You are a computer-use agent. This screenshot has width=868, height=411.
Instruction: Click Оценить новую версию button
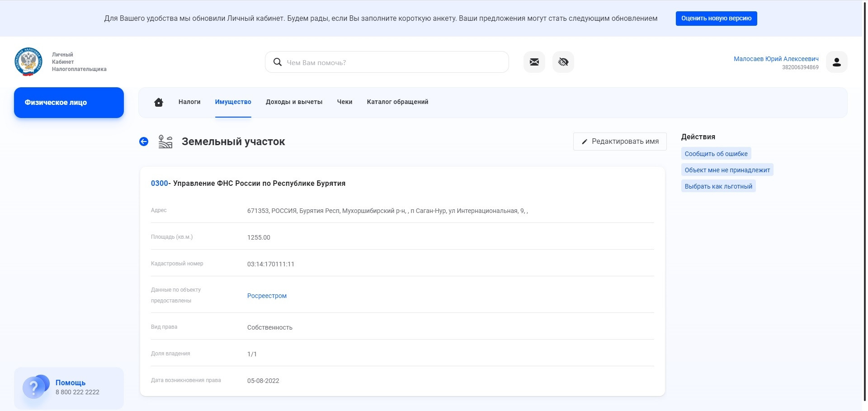[716, 19]
